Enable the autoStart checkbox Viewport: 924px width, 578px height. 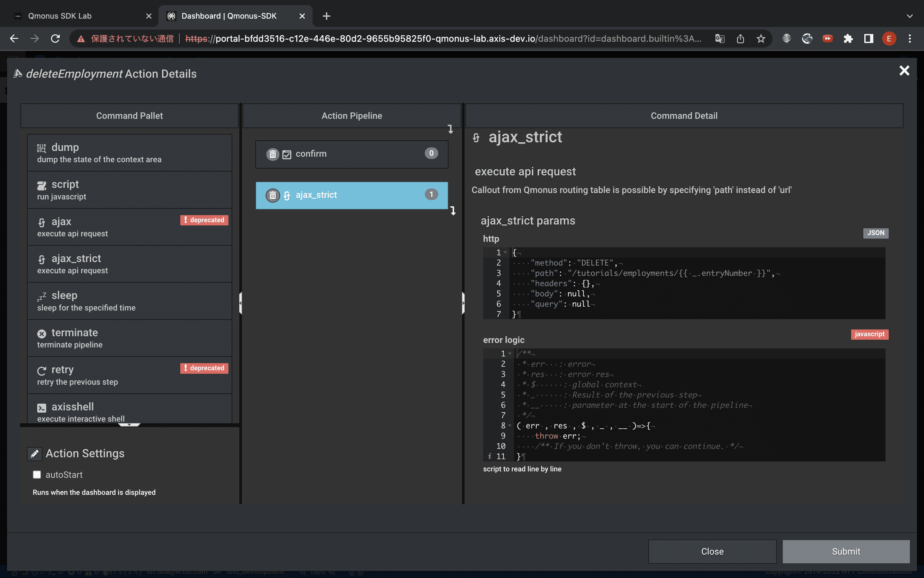point(37,474)
